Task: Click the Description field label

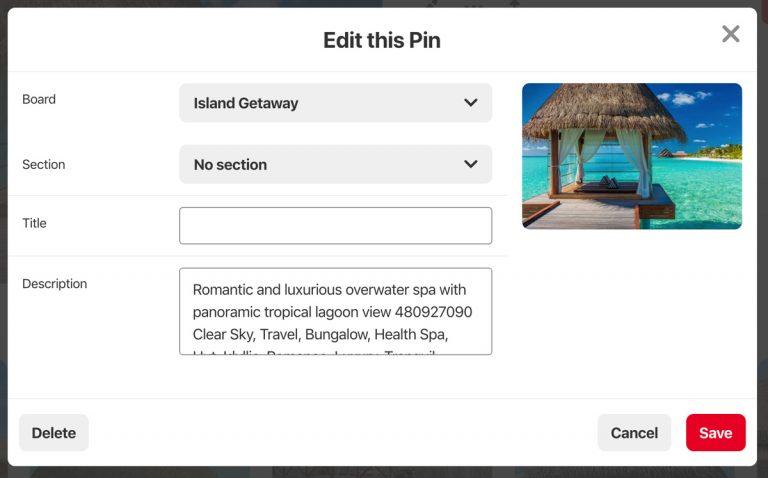Action: (x=54, y=284)
